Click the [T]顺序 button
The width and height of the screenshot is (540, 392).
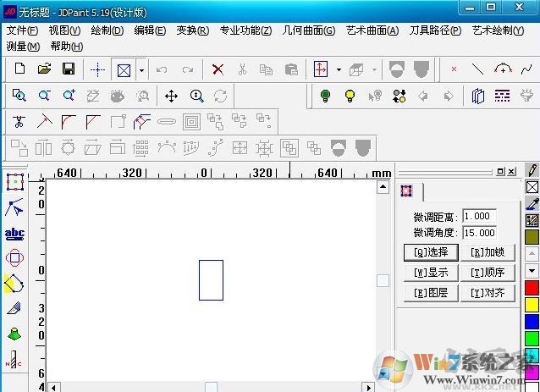(x=488, y=273)
